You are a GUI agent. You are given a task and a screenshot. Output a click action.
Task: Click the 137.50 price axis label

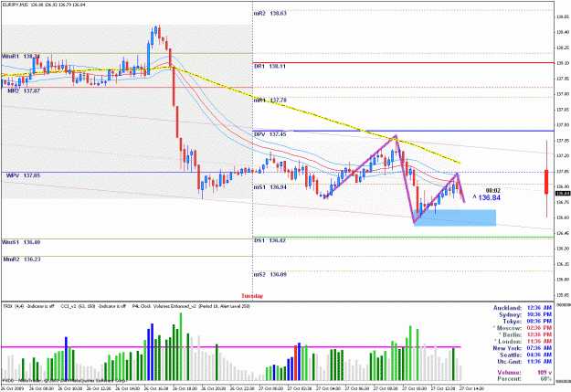coord(563,125)
